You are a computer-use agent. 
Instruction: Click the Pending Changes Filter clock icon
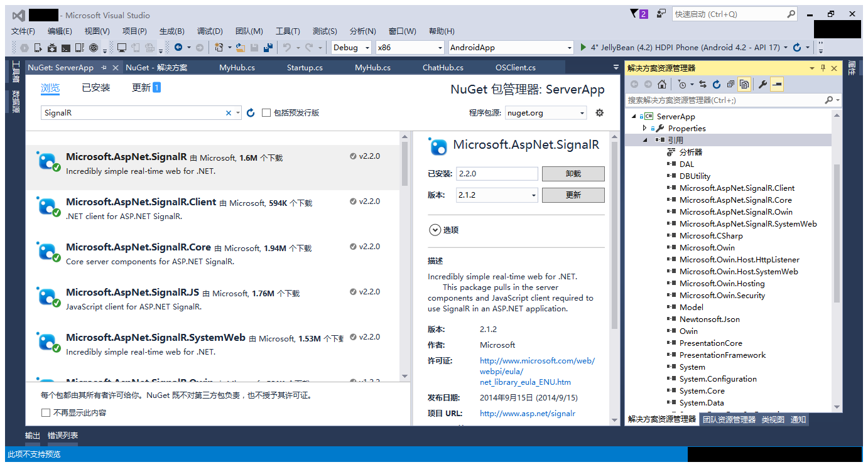[682, 84]
